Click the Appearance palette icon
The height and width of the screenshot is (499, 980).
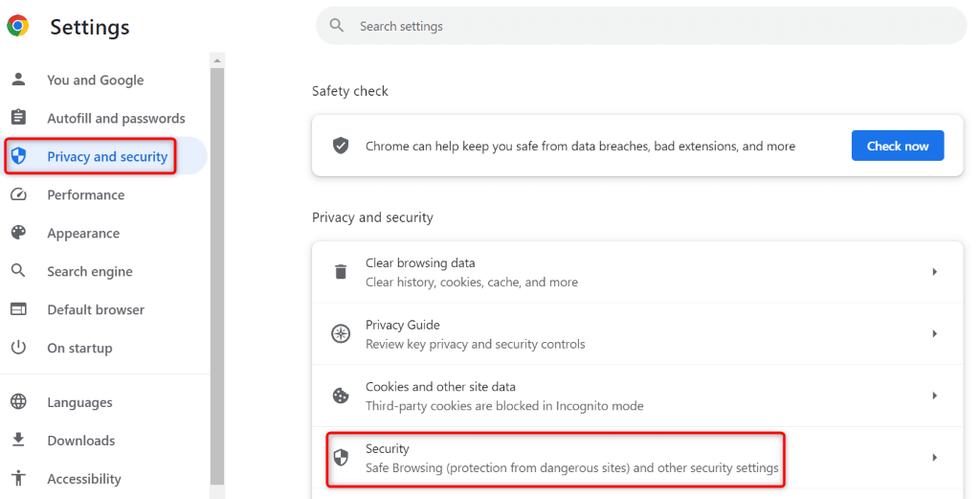click(x=18, y=233)
